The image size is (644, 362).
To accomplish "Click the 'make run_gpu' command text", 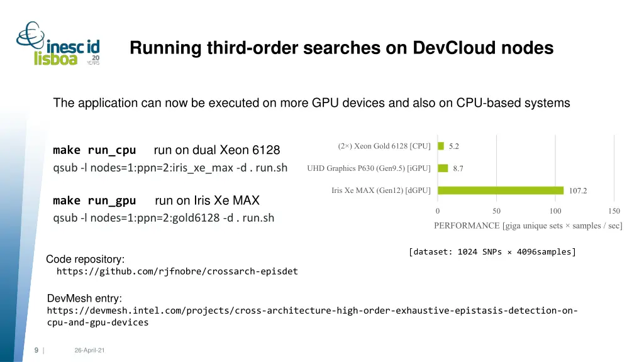I will tap(94, 200).
